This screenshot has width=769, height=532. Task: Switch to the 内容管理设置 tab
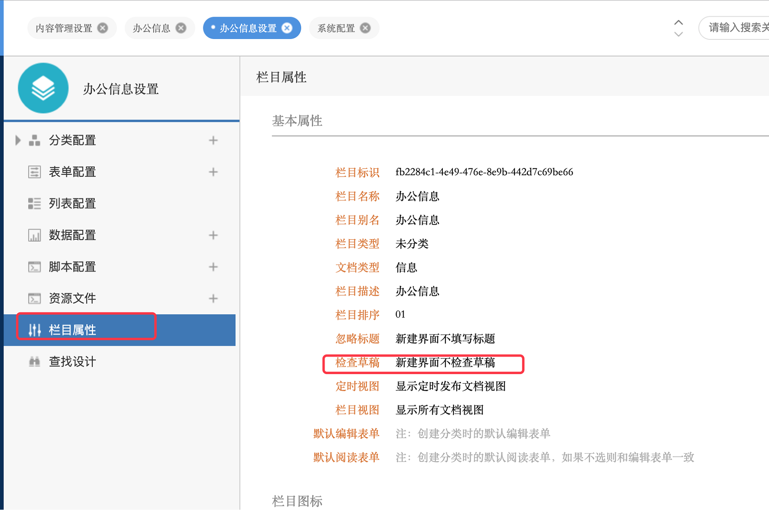tap(64, 28)
